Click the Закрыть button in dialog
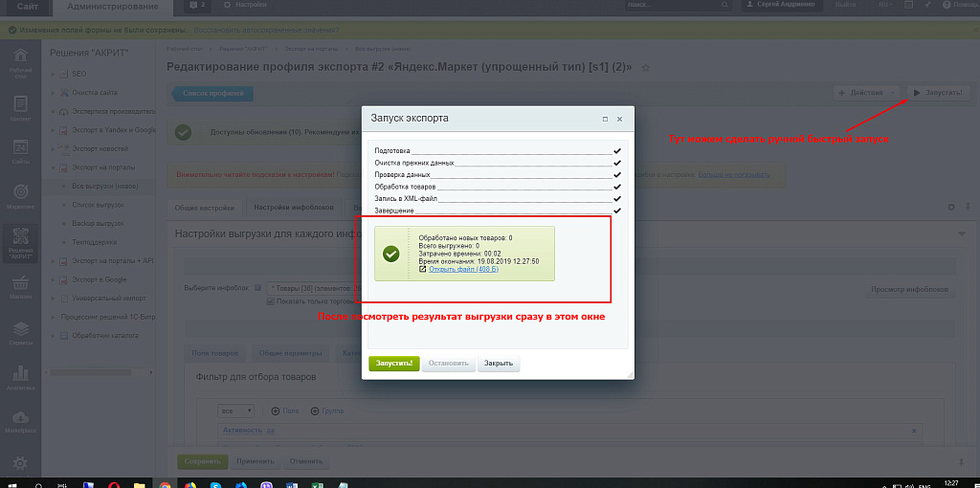This screenshot has width=980, height=488. pyautogui.click(x=499, y=364)
